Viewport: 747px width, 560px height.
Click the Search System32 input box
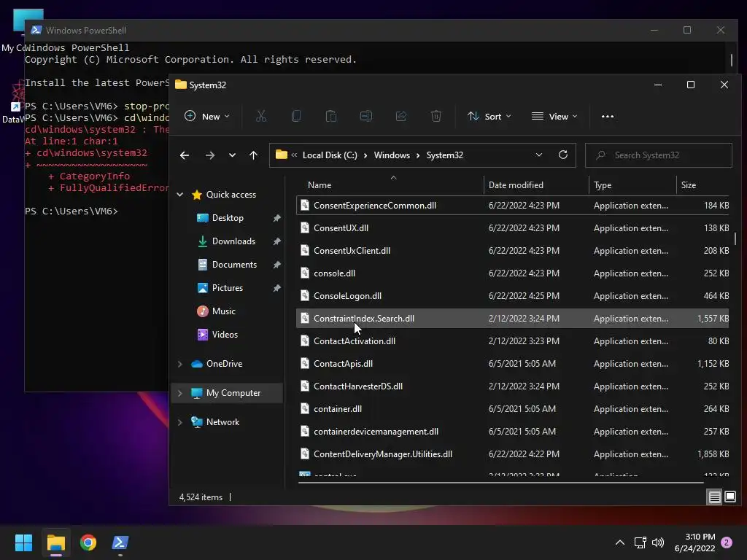[659, 155]
